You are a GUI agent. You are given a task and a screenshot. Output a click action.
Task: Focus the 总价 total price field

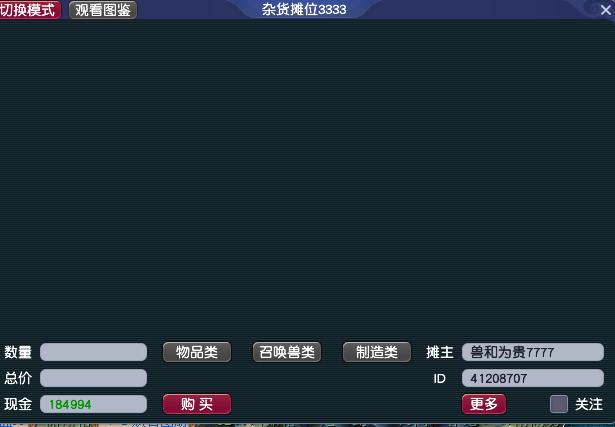pyautogui.click(x=94, y=378)
